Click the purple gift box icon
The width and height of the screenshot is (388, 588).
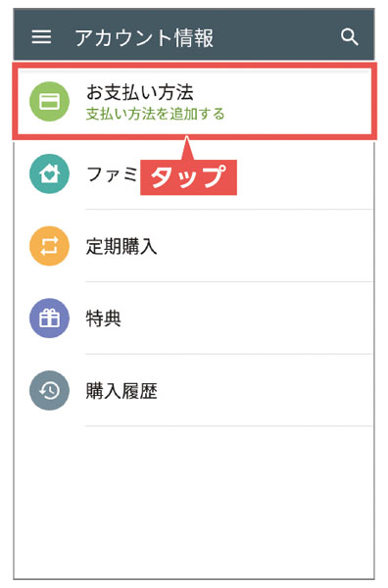49,318
